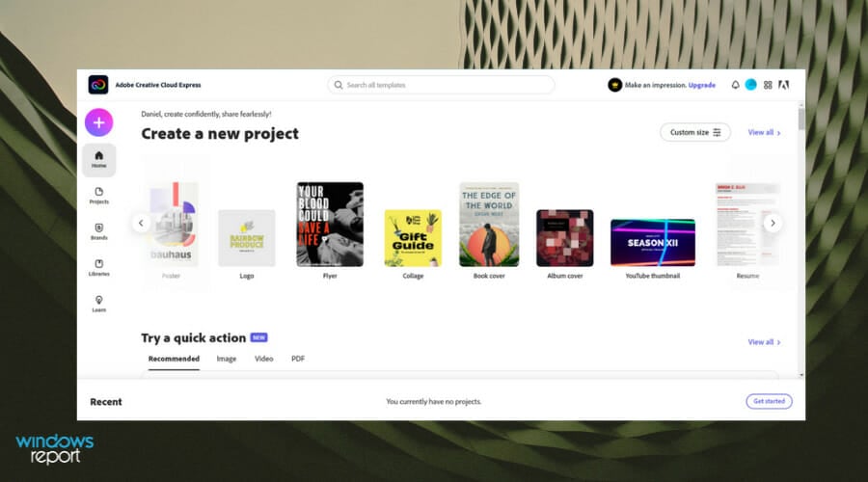868x482 pixels.
Task: Click View all for quick actions
Action: point(764,342)
